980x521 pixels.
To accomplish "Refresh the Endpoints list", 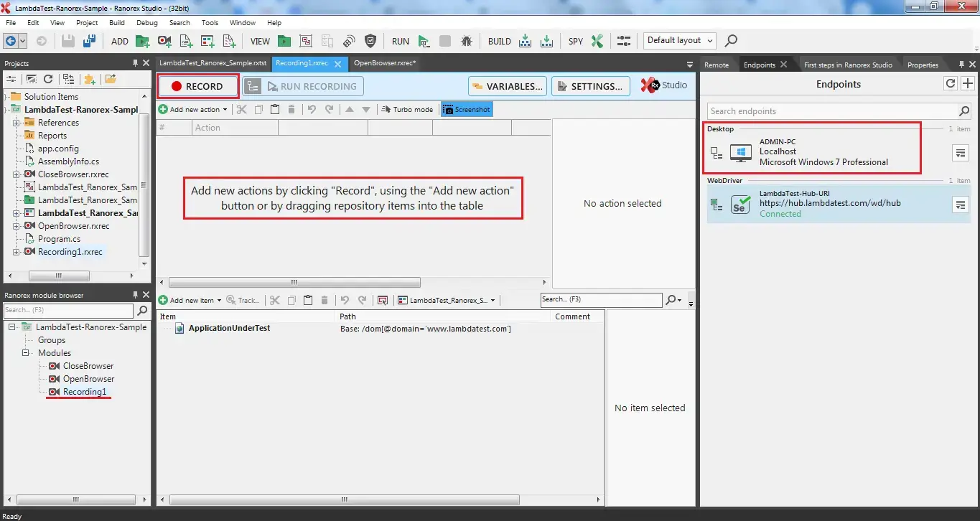I will pyautogui.click(x=950, y=84).
